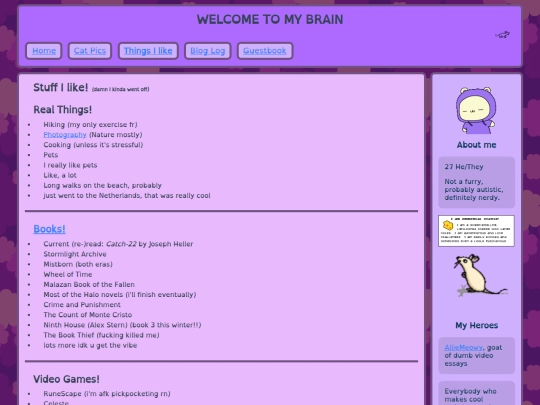540x405 pixels.
Task: Click 'Malazan Book of the Fallen'
Action: (89, 285)
